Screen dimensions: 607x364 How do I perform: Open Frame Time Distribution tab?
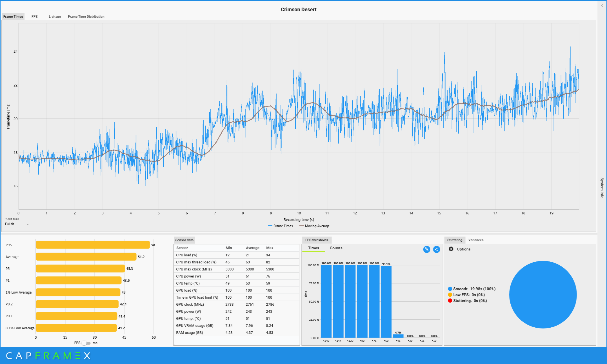tap(86, 17)
